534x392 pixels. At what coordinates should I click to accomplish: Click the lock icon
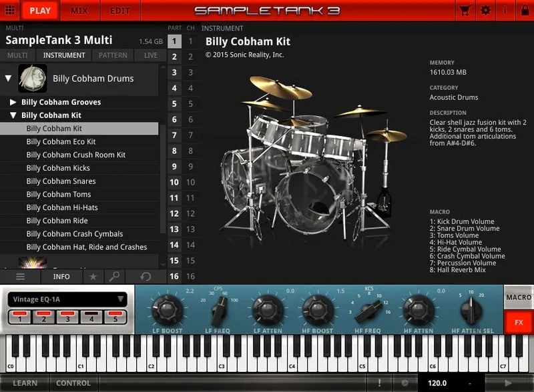tap(525, 11)
